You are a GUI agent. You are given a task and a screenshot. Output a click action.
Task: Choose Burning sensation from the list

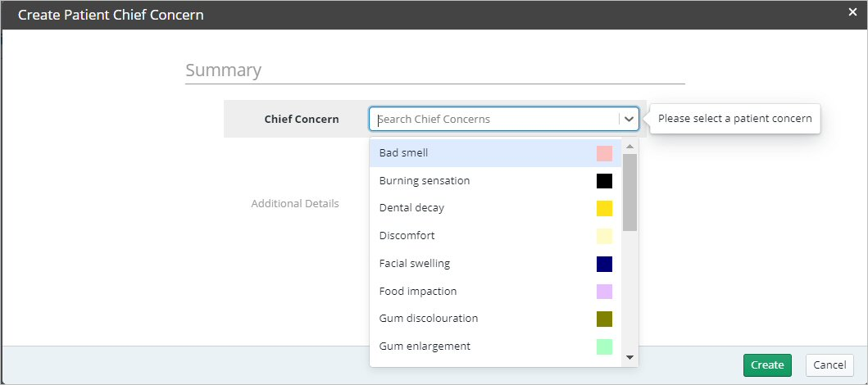tap(495, 181)
